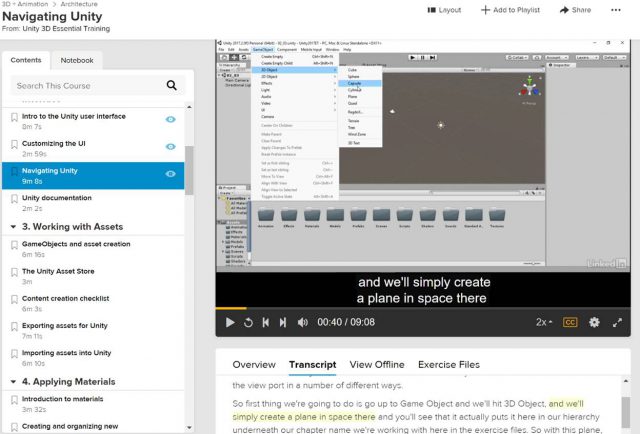Bookmark the Navigating Unity lesson
The image size is (640, 434).
point(14,171)
